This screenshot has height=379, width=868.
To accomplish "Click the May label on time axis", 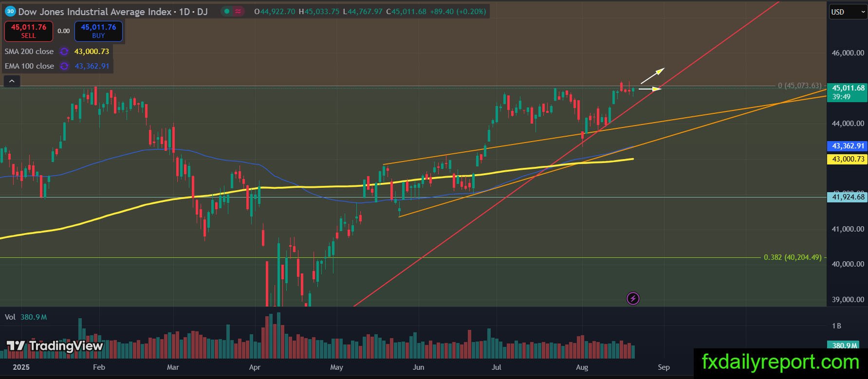I will pos(336,367).
